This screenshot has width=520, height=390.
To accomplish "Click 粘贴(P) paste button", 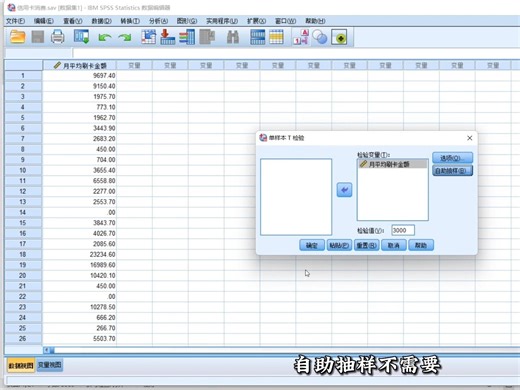I will (339, 245).
